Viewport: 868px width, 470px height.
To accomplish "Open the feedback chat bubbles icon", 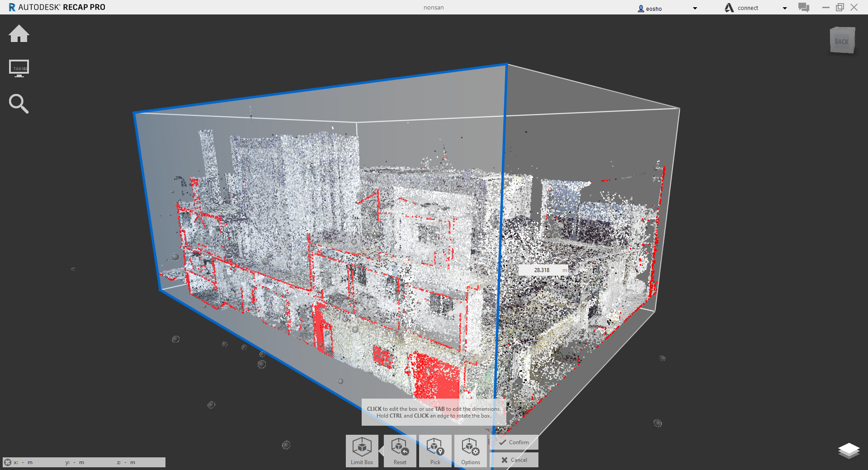I will [803, 8].
